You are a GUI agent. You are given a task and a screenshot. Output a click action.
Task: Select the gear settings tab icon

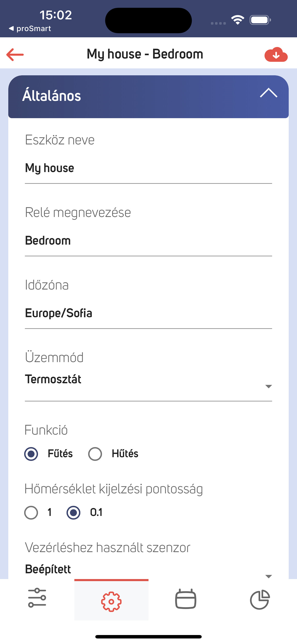coord(111,601)
